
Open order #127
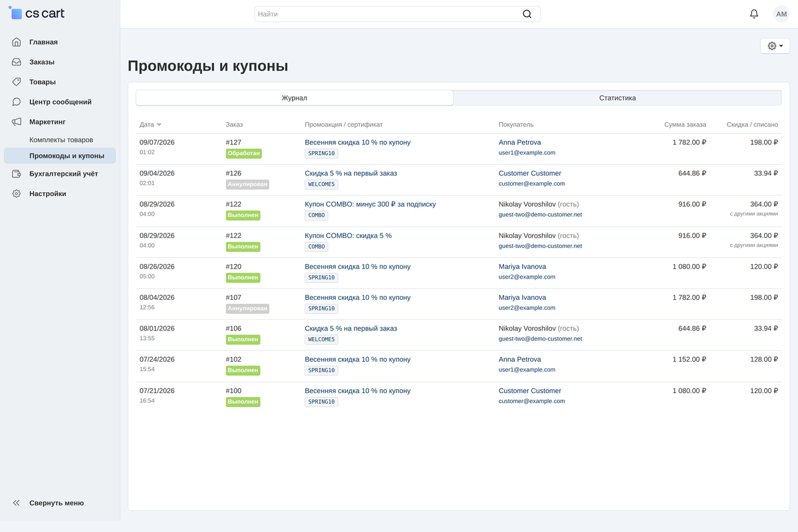[233, 142]
